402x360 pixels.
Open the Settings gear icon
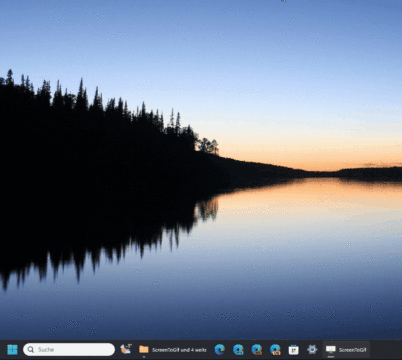click(x=312, y=350)
